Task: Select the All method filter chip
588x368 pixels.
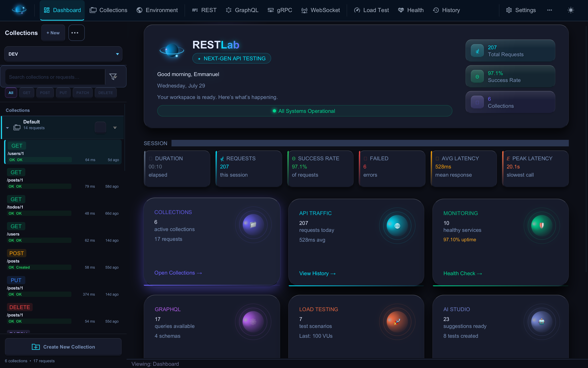Action: pos(11,93)
